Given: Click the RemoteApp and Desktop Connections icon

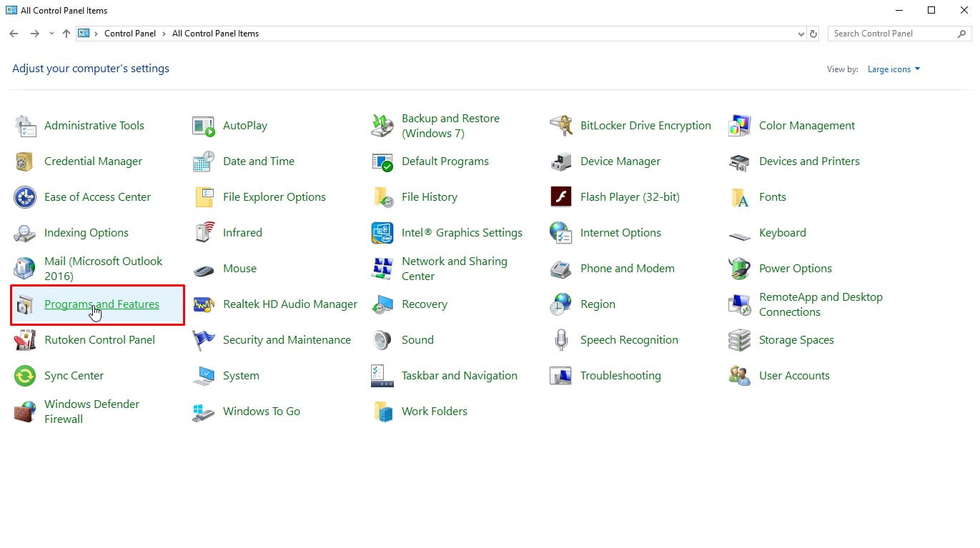Looking at the screenshot, I should point(740,304).
